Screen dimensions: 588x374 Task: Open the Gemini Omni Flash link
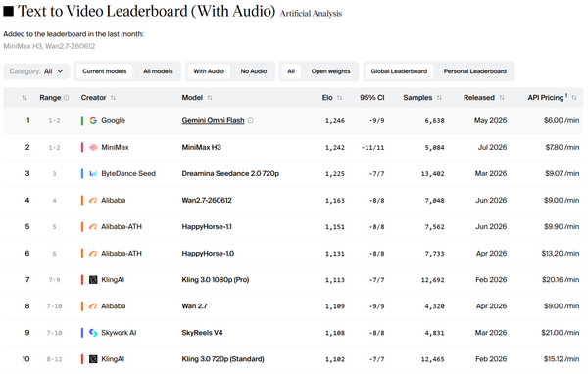coord(213,120)
